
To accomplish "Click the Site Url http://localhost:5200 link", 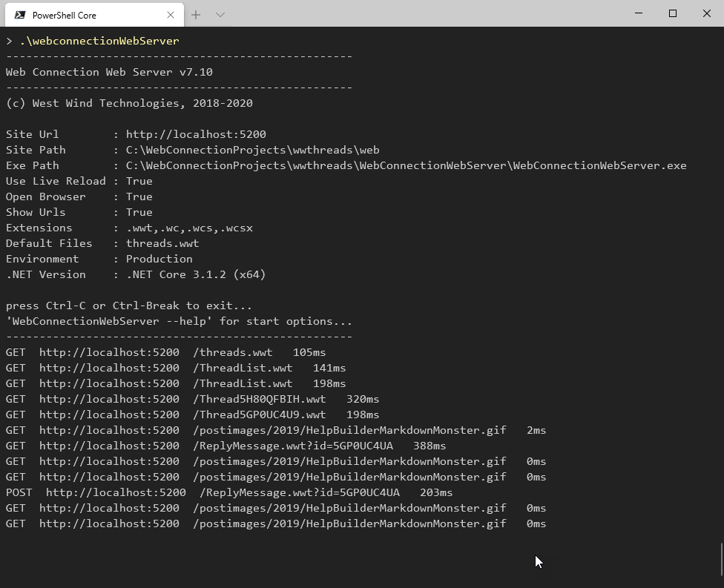I will tap(196, 134).
